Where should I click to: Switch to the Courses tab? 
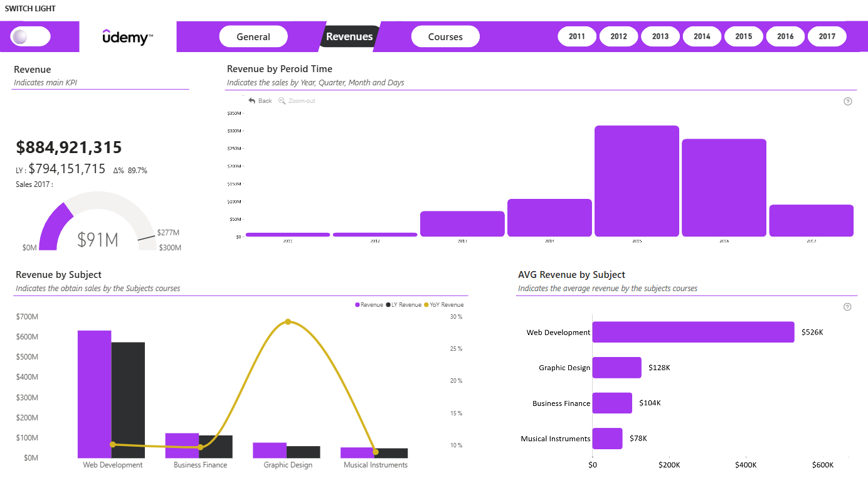[445, 36]
